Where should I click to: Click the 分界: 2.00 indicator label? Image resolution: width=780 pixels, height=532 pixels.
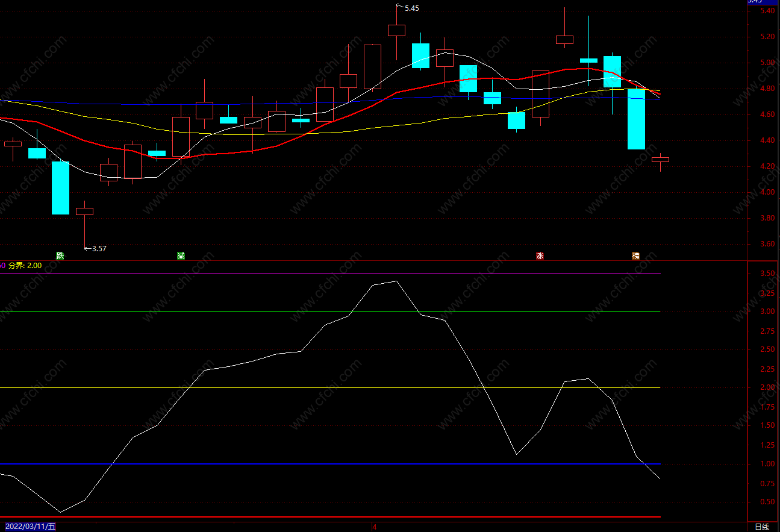[25, 266]
